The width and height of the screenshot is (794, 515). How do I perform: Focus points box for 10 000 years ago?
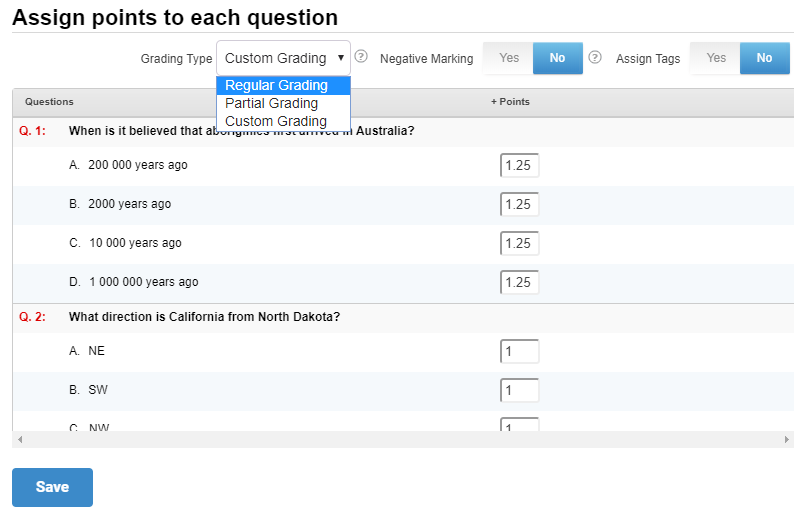pos(519,243)
